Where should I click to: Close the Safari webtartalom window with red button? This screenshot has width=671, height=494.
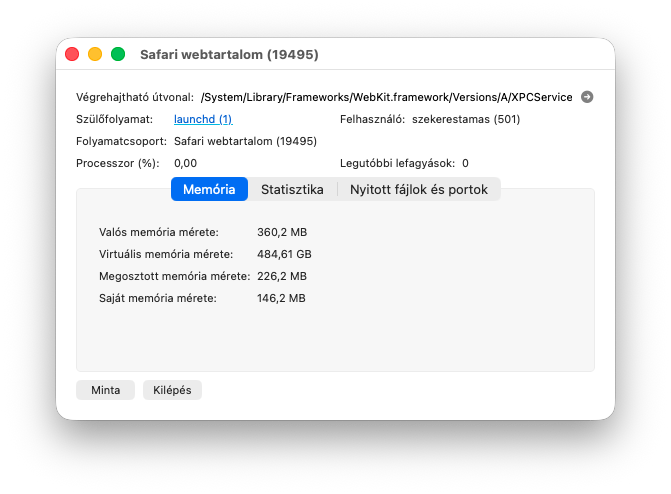(x=72, y=54)
